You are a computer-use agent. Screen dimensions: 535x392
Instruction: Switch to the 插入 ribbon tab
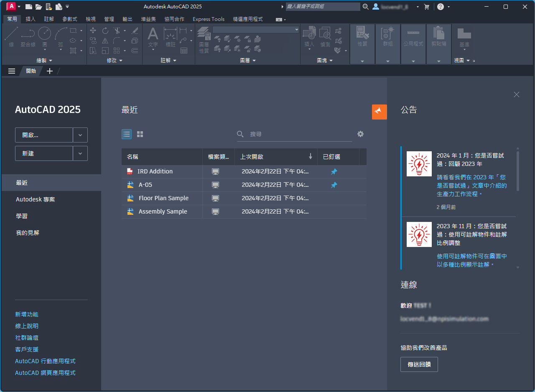pyautogui.click(x=31, y=19)
